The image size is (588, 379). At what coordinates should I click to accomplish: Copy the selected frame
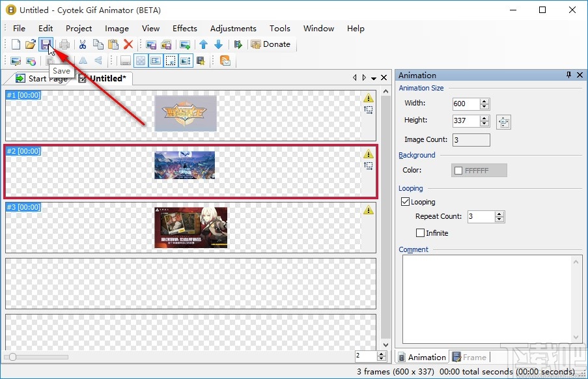pyautogui.click(x=98, y=44)
